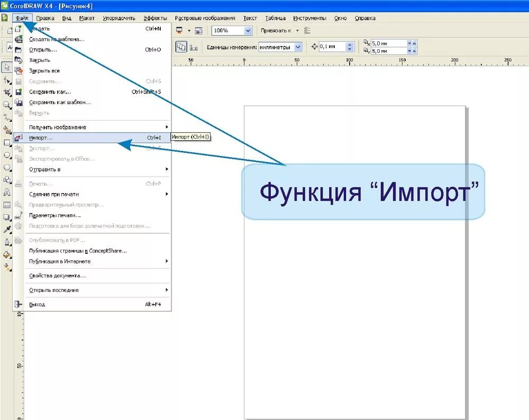Select the Interactive Fill tool
The height and width of the screenshot is (420, 529).
(7, 267)
